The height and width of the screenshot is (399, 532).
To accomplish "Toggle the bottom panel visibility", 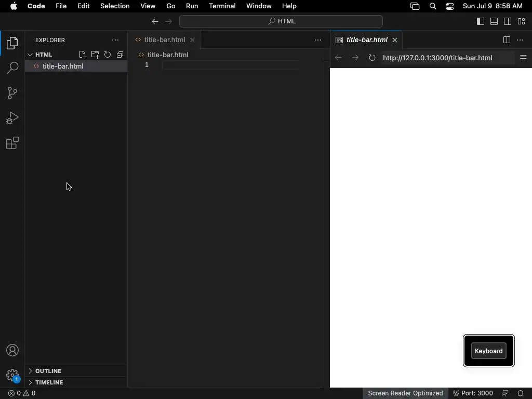I will pyautogui.click(x=494, y=21).
